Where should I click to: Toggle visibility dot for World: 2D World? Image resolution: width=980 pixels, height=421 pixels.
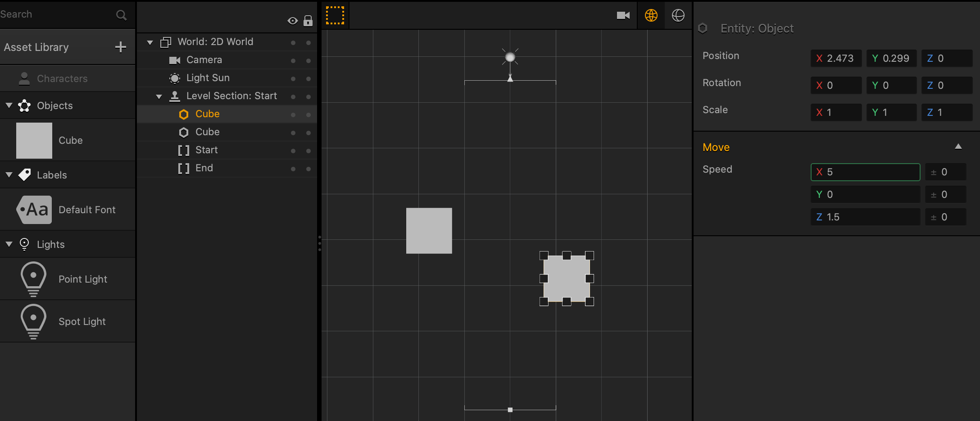click(x=293, y=43)
